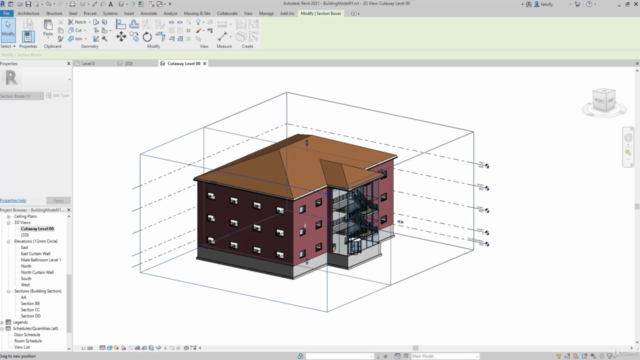Collapse the Elevations (12mm Circle) node
Image resolution: width=640 pixels, height=360 pixels.
9,241
